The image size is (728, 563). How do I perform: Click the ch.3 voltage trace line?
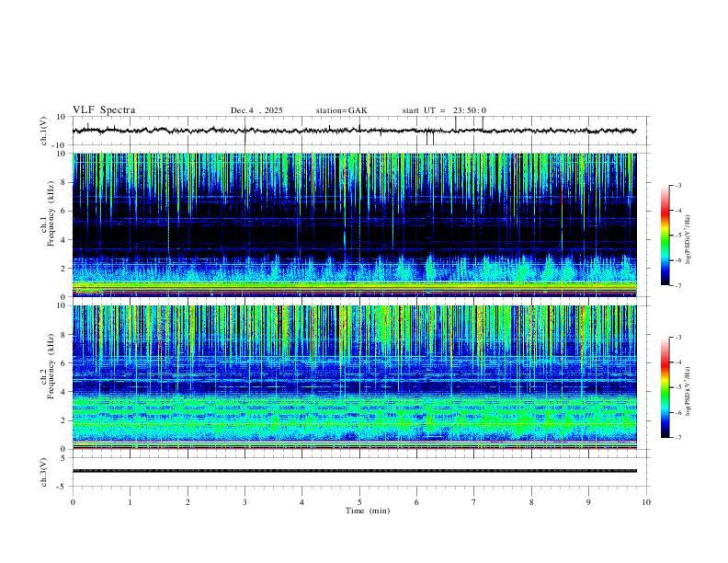click(355, 471)
